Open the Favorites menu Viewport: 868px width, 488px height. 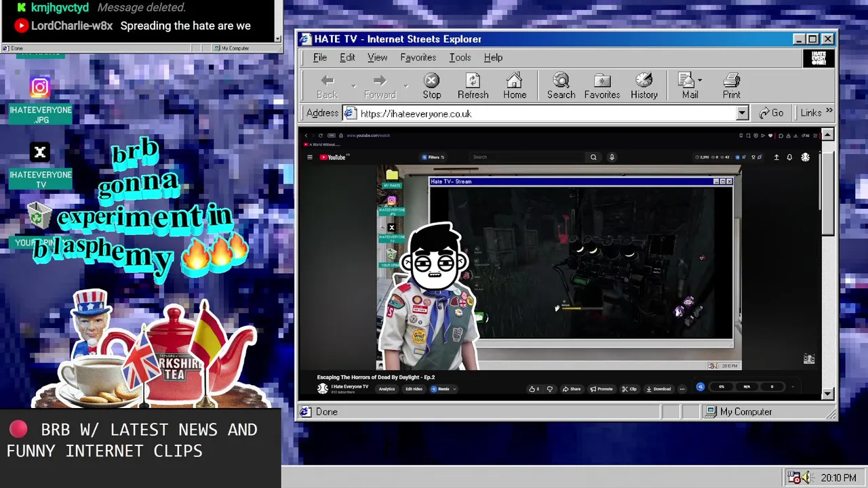(418, 58)
